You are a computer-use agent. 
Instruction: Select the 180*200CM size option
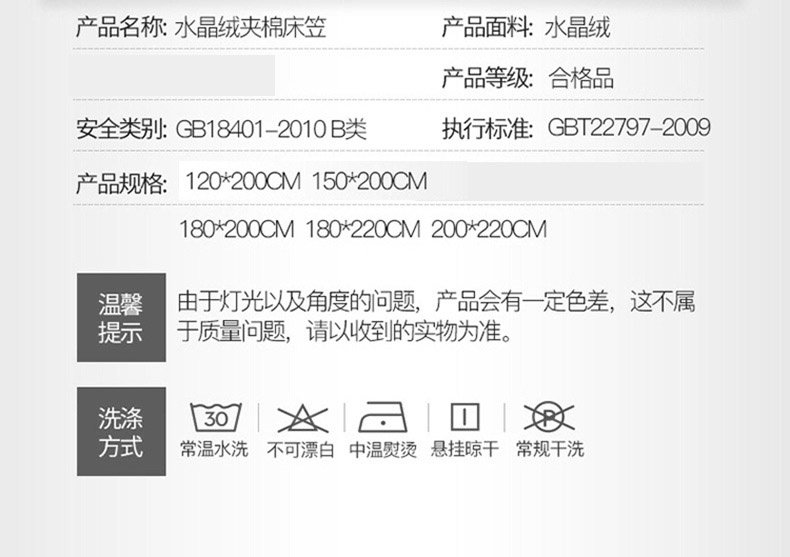pyautogui.click(x=237, y=230)
